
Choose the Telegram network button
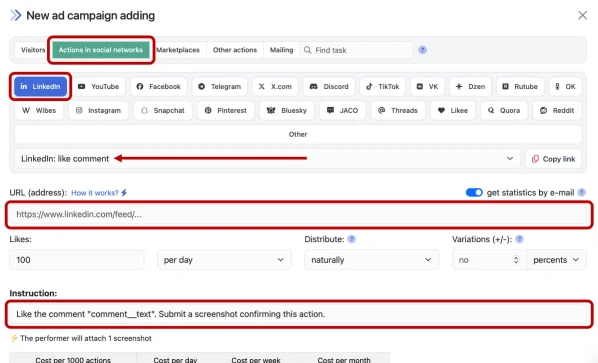click(219, 87)
